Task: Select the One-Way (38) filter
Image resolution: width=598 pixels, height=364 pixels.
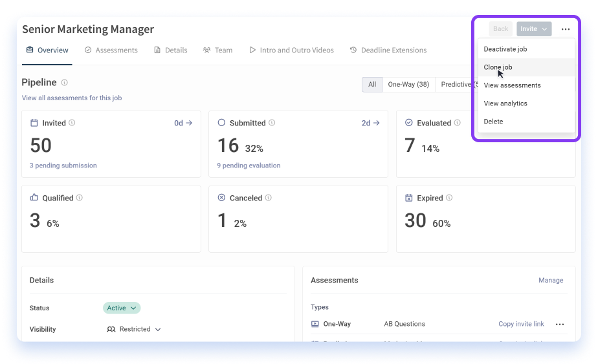Action: (x=408, y=85)
